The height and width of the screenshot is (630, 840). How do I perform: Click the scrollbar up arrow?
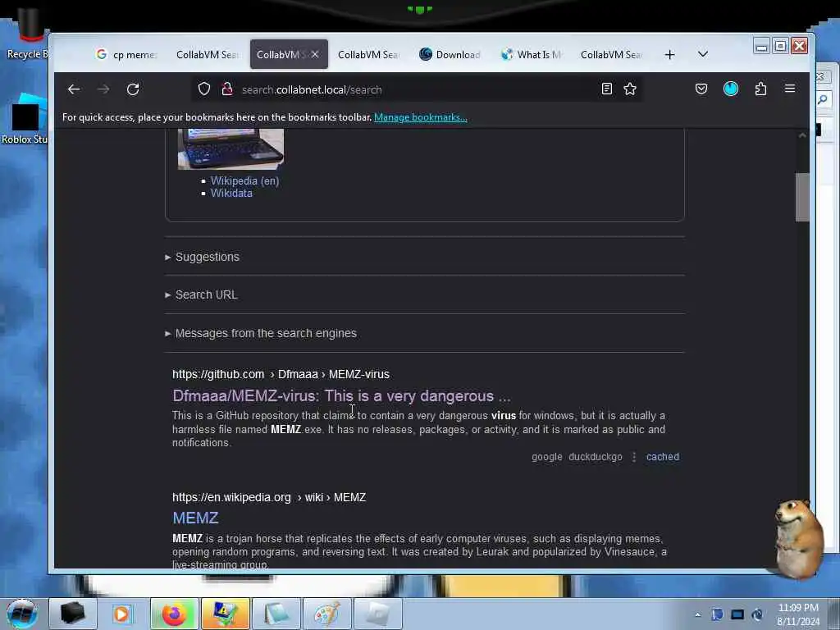click(802, 135)
